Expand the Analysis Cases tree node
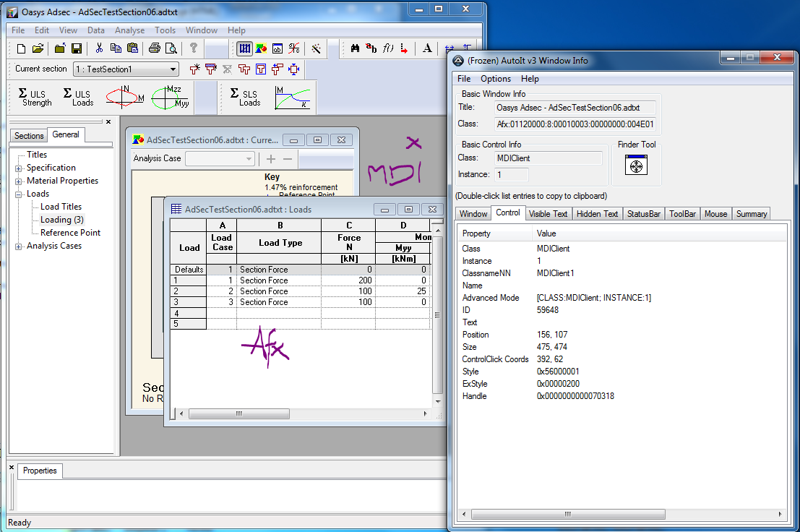The image size is (800, 532). coord(18,246)
